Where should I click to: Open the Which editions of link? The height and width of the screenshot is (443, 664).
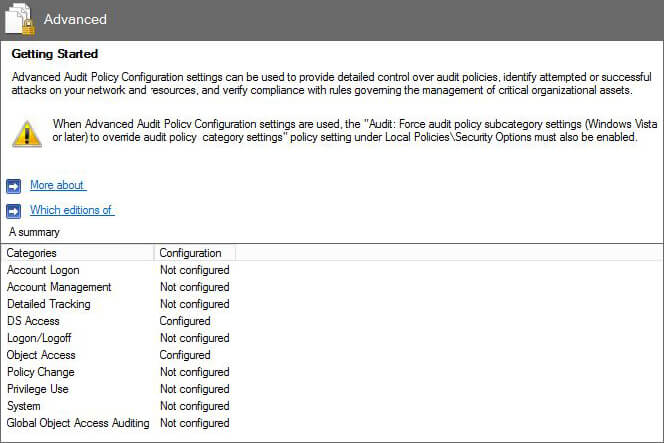point(72,210)
